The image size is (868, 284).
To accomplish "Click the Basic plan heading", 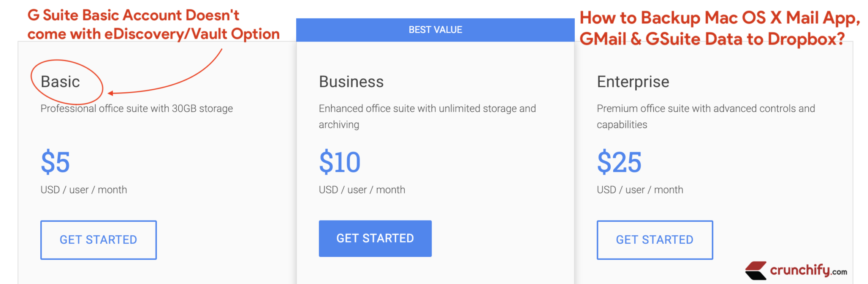I will click(60, 82).
